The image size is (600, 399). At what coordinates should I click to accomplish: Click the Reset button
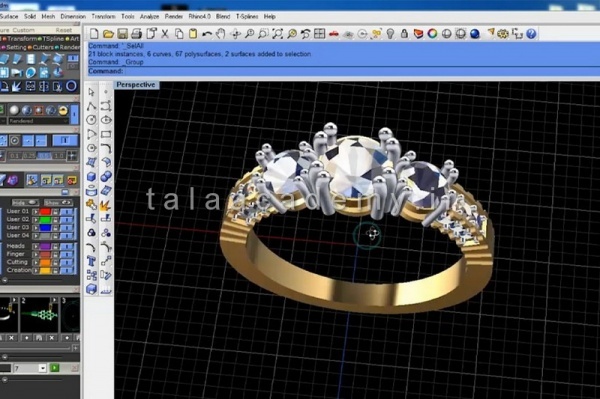[64, 30]
